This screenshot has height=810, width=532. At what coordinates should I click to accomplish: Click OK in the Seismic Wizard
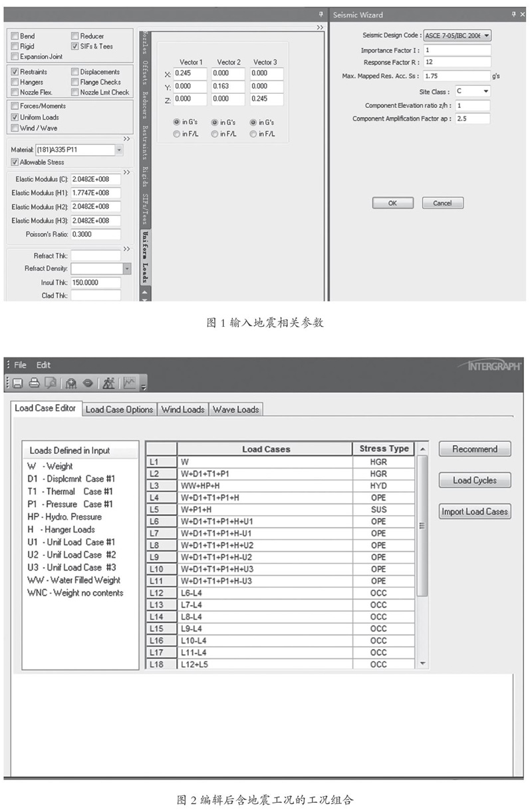(393, 204)
